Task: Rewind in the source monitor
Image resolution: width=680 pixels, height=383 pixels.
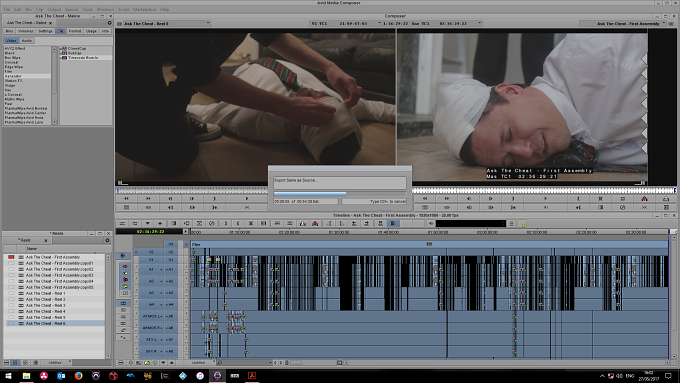Action: [x=126, y=198]
